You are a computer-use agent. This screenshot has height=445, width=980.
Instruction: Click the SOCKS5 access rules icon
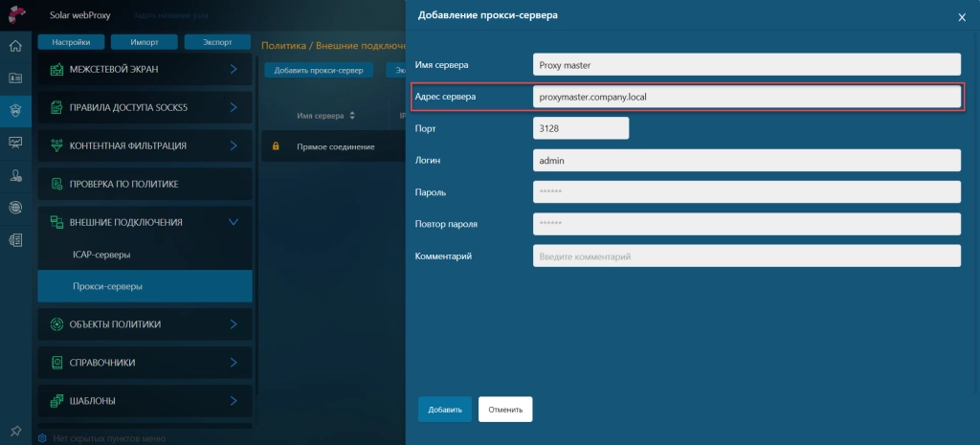coord(56,107)
